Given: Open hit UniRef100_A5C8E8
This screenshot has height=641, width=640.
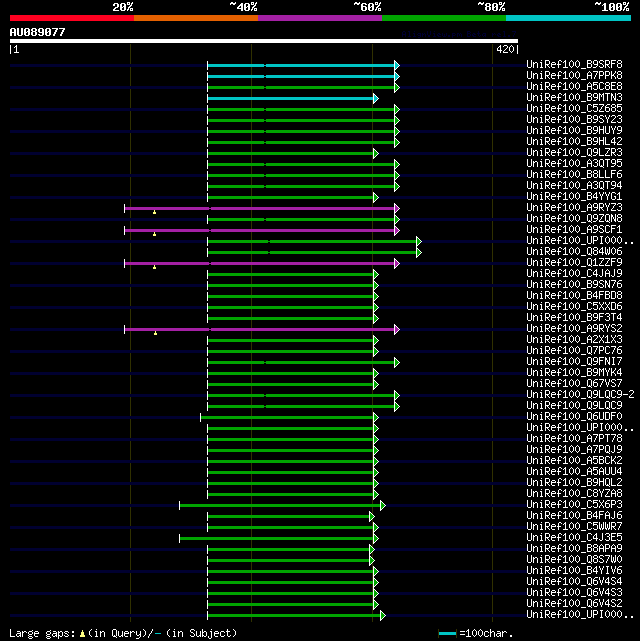Looking at the screenshot, I should point(574,87).
